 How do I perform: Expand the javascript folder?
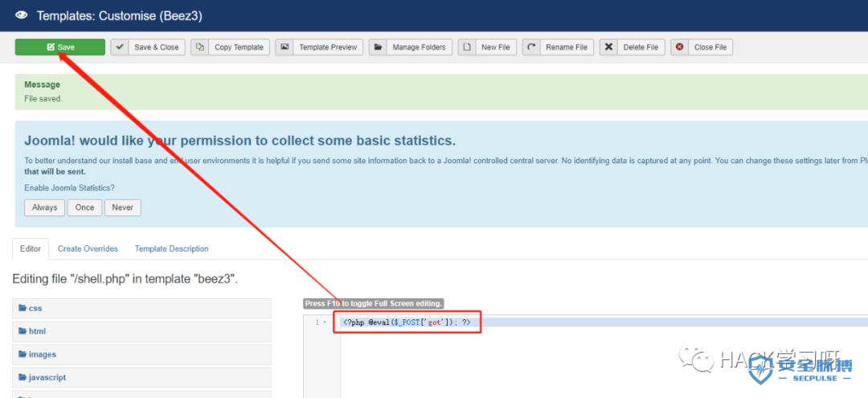coord(141,378)
